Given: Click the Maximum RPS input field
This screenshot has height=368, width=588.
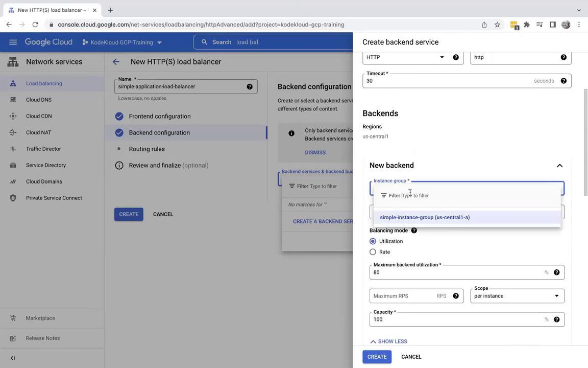Looking at the screenshot, I should pos(403,296).
